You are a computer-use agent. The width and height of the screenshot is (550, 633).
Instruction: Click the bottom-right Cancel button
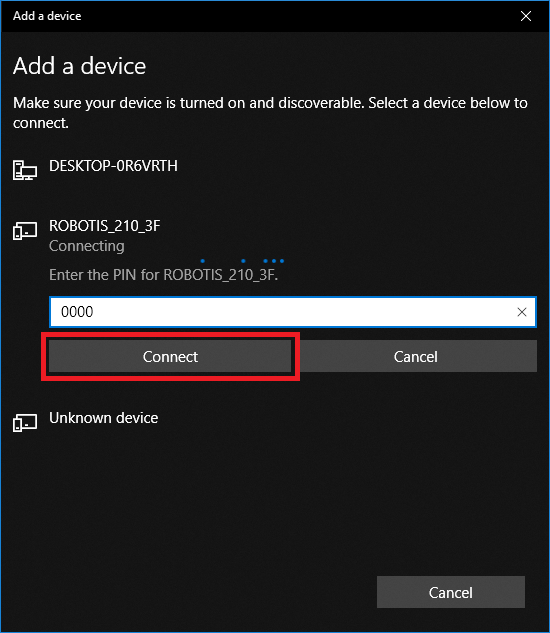(451, 592)
